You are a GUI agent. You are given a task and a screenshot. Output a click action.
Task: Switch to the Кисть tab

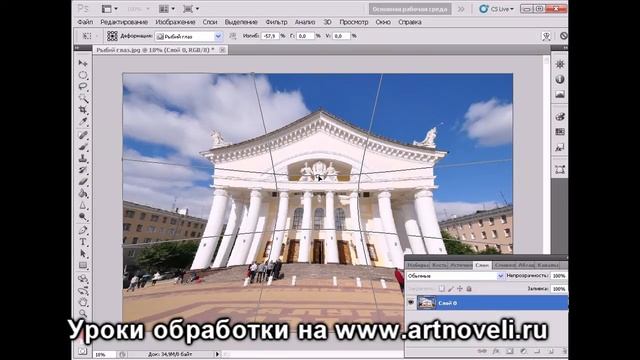point(440,265)
